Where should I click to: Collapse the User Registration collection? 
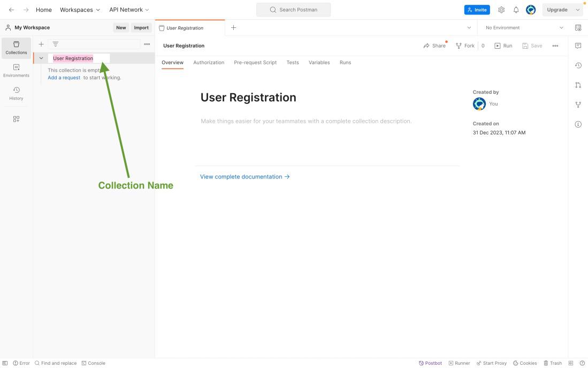click(x=41, y=58)
